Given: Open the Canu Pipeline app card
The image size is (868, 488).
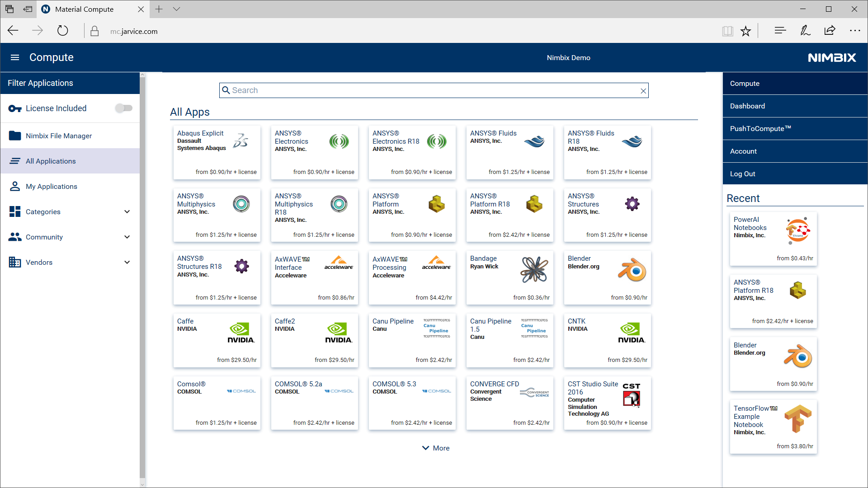Looking at the screenshot, I should point(412,340).
